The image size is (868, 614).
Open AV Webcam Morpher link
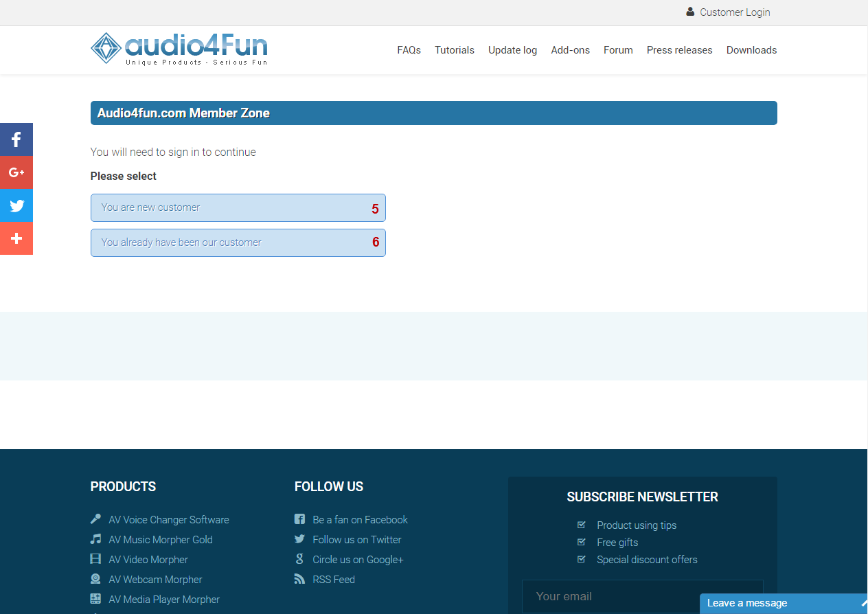point(155,580)
